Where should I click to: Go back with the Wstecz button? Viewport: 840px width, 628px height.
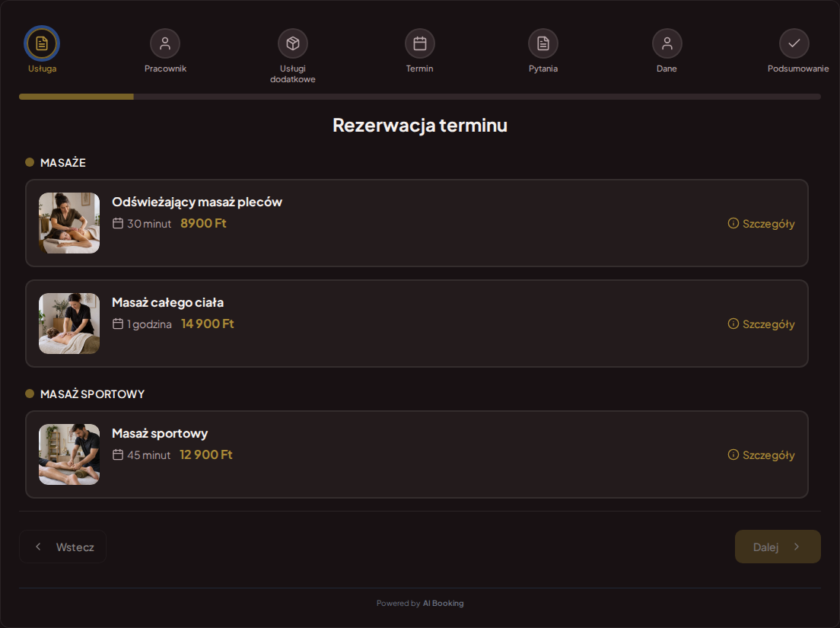coord(62,547)
